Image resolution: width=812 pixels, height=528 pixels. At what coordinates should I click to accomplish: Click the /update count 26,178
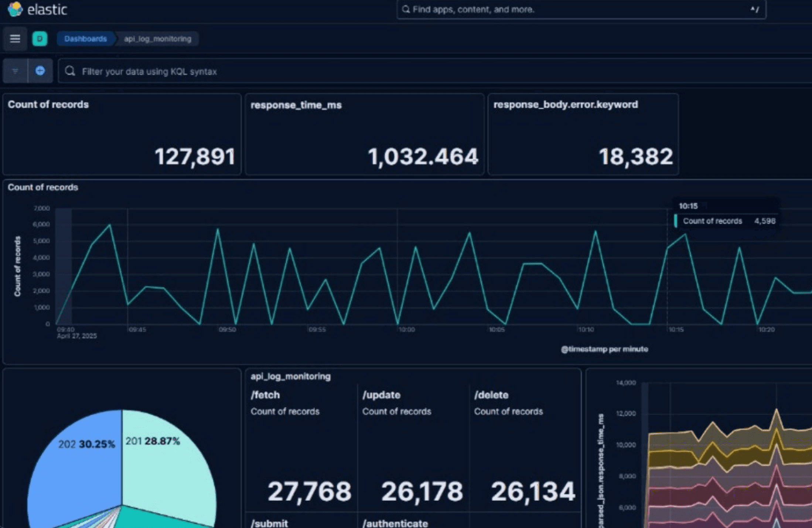[x=422, y=492]
